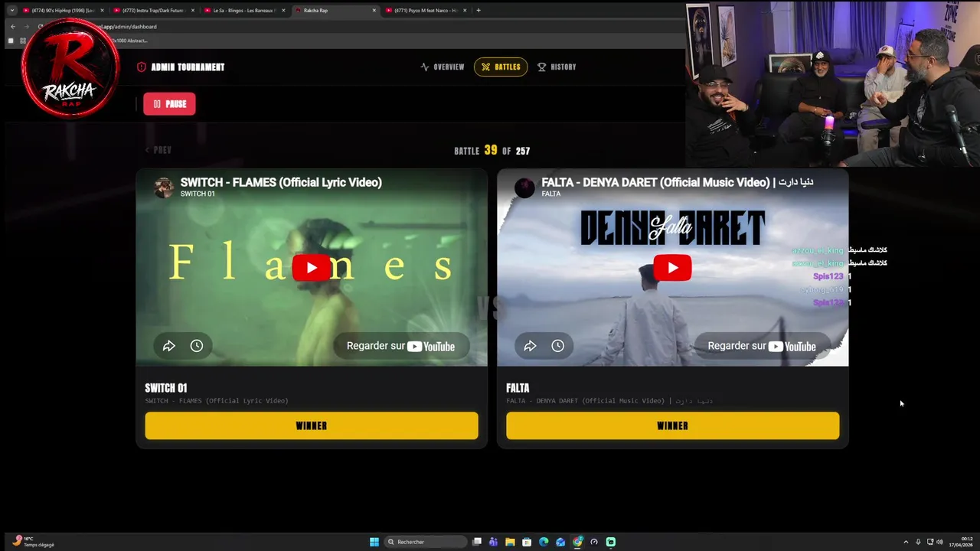Declare FALTA as the winner
Screen dimensions: 980x551
coord(672,425)
